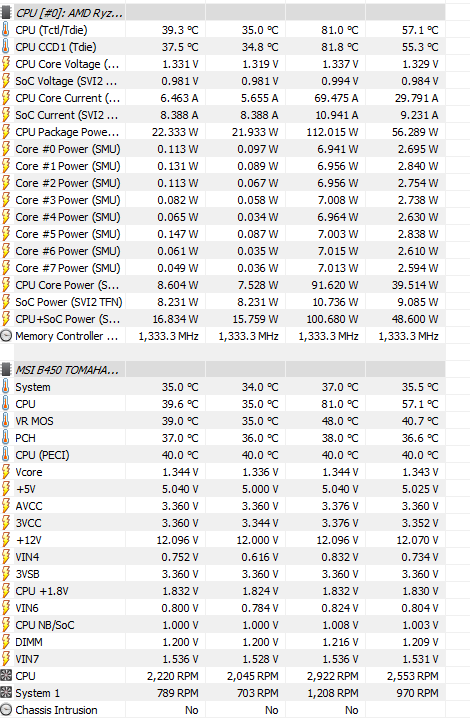Click the chip icon of MSI B450 TOMAHAWK header

click(x=6, y=370)
